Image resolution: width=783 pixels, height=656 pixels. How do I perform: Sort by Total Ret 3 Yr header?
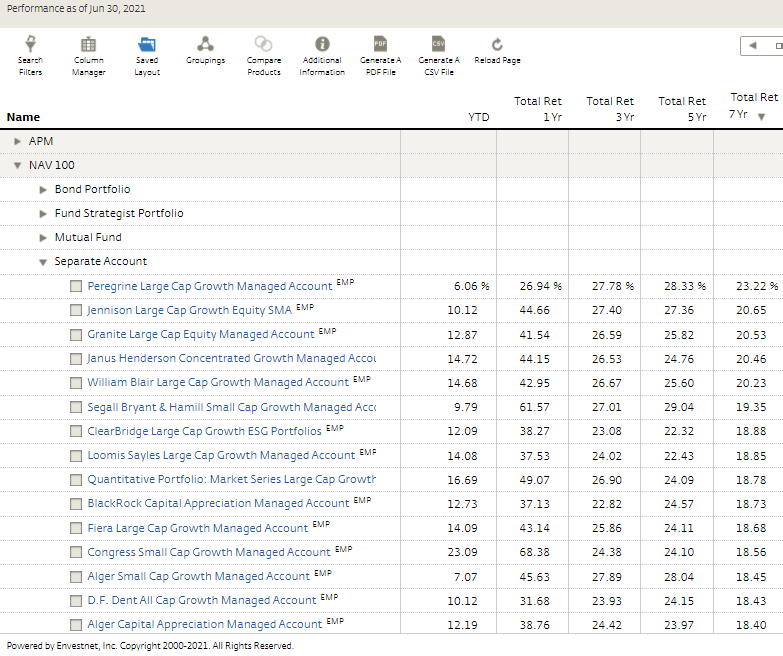[x=610, y=109]
